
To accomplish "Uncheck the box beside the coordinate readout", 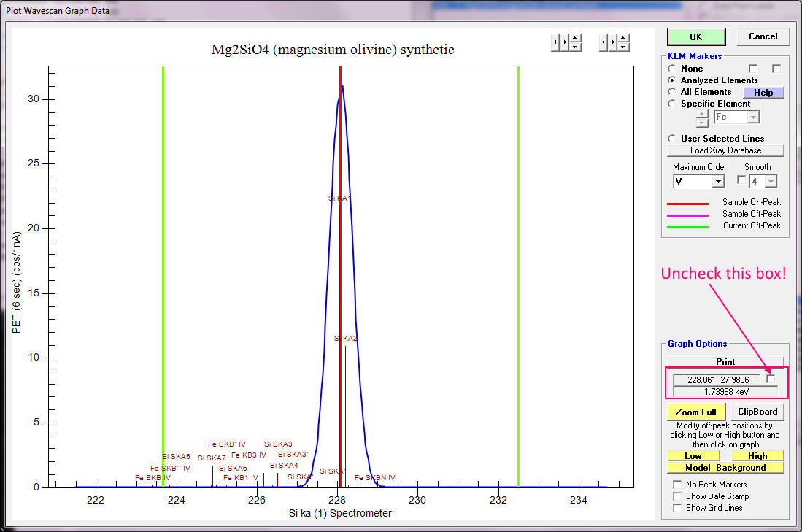I will [x=771, y=379].
